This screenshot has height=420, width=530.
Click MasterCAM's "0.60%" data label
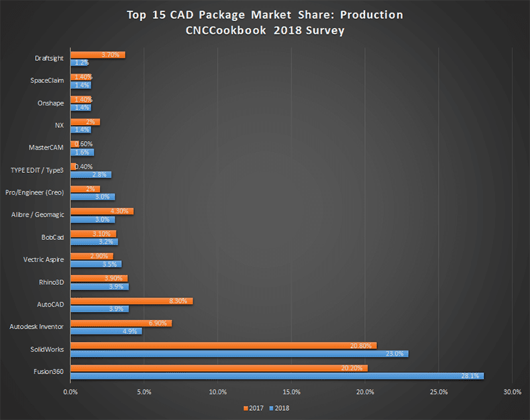(x=83, y=144)
